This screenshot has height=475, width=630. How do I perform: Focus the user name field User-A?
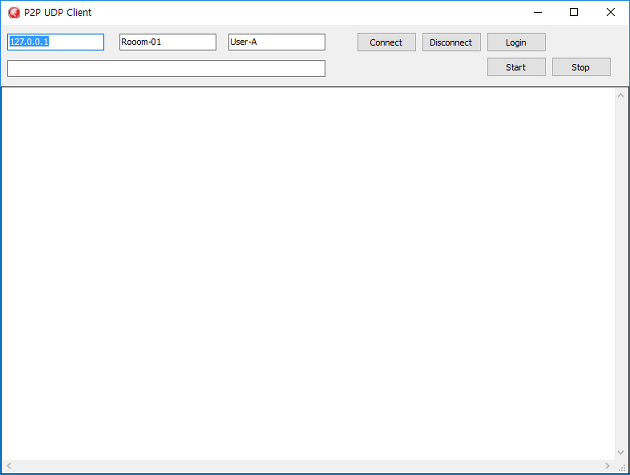276,42
